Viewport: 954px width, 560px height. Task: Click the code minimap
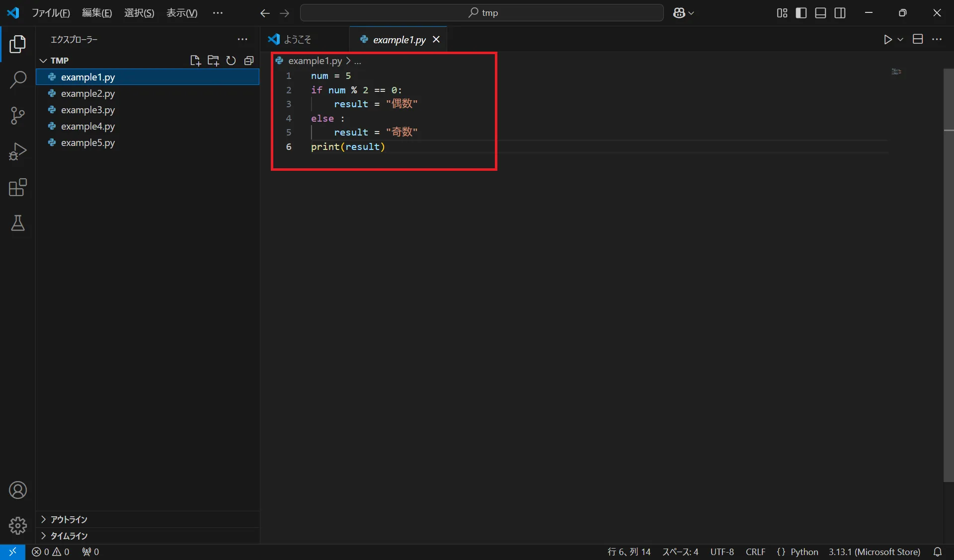point(896,71)
